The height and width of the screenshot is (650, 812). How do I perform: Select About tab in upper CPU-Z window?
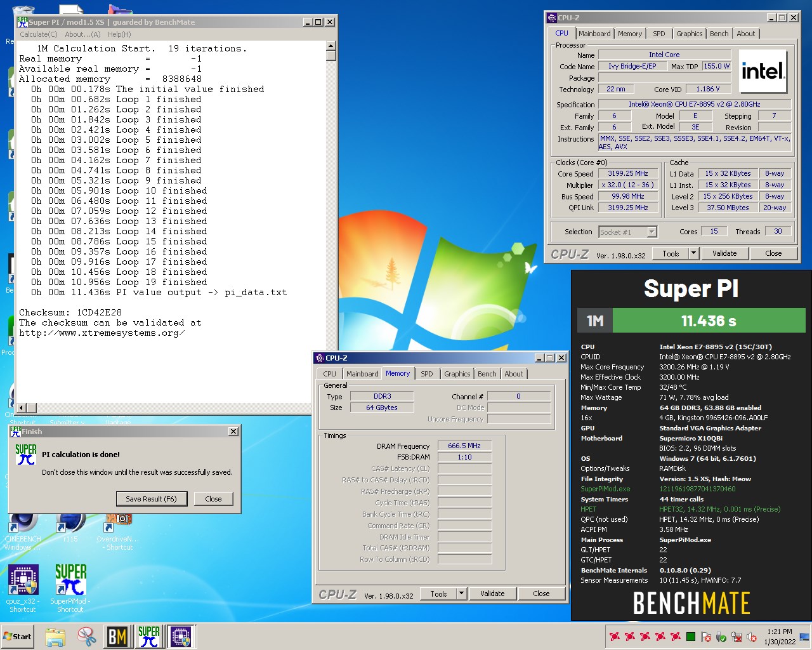[x=746, y=34]
